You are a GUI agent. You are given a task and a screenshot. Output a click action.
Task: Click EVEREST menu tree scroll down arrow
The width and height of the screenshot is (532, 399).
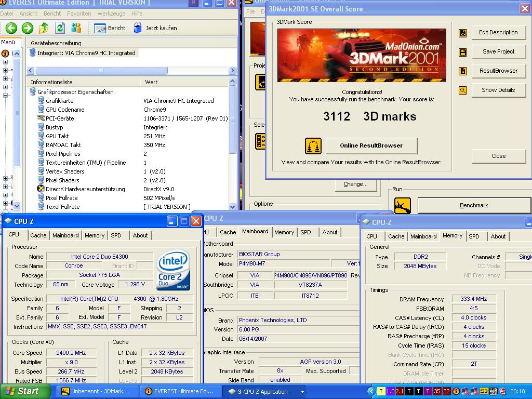[17, 206]
